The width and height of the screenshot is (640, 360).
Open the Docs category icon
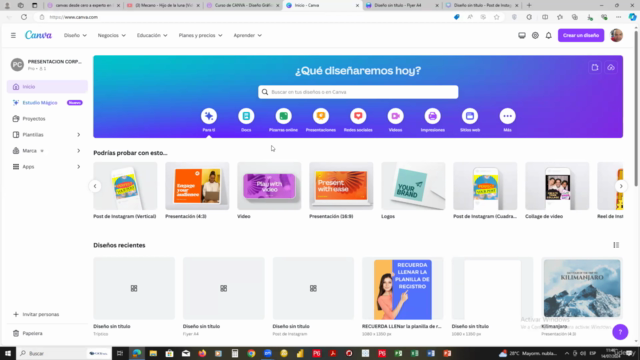pos(246,116)
